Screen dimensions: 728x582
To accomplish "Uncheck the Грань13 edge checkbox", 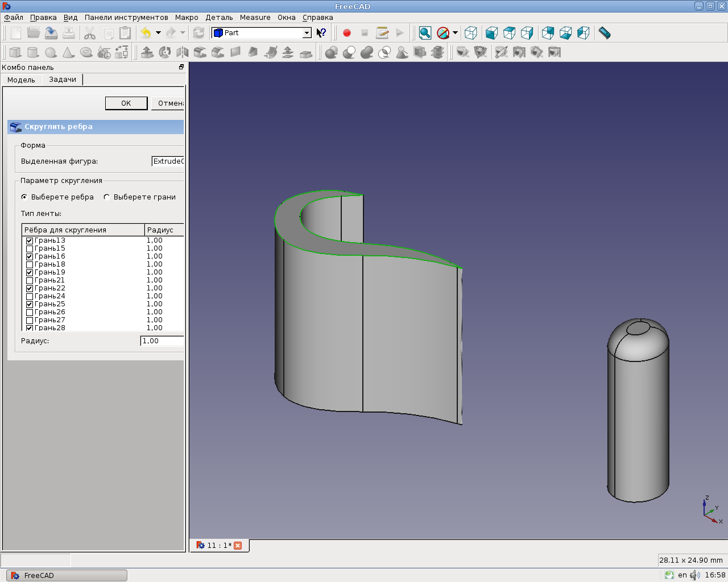I will [x=30, y=241].
